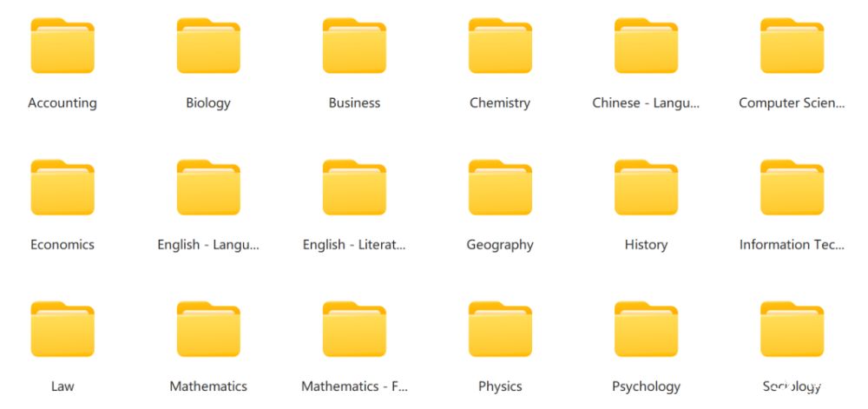Screen dimensions: 868x409
Task: Select the Biology folder icon
Action: coord(208,46)
